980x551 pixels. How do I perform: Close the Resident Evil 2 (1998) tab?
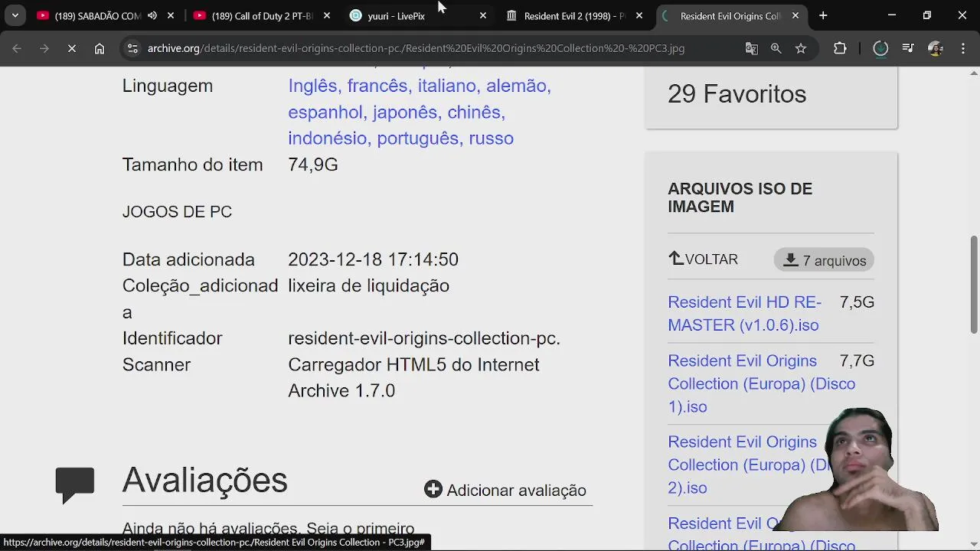639,15
